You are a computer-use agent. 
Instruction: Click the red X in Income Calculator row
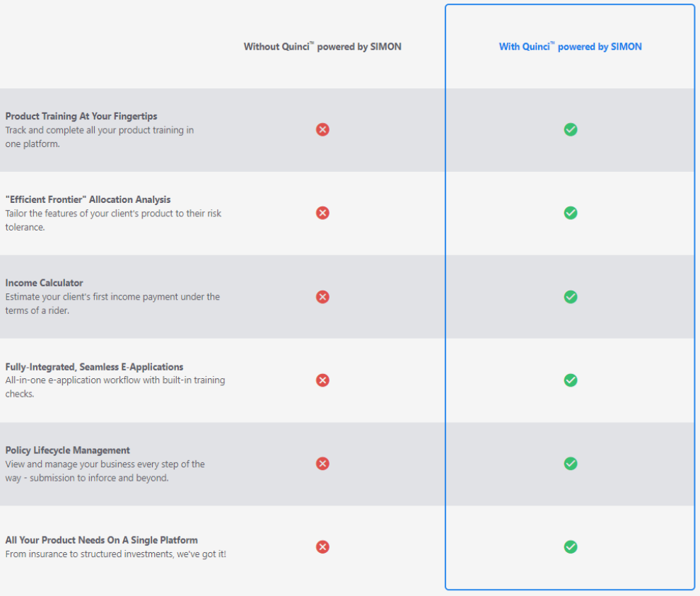click(322, 297)
